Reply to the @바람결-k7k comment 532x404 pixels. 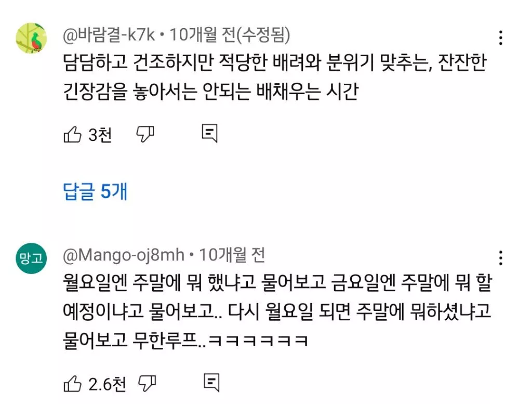point(209,134)
